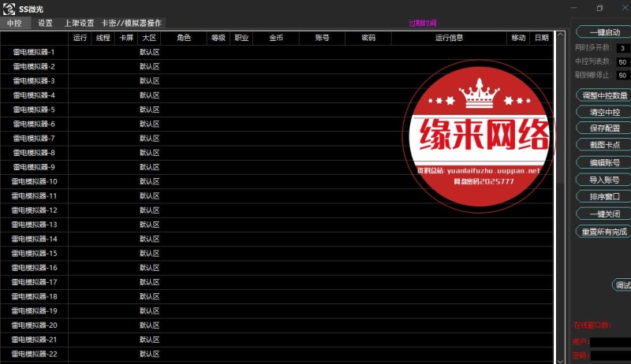Select row 雷电模拟器-12
This screenshot has width=631, height=364.
[x=277, y=210]
